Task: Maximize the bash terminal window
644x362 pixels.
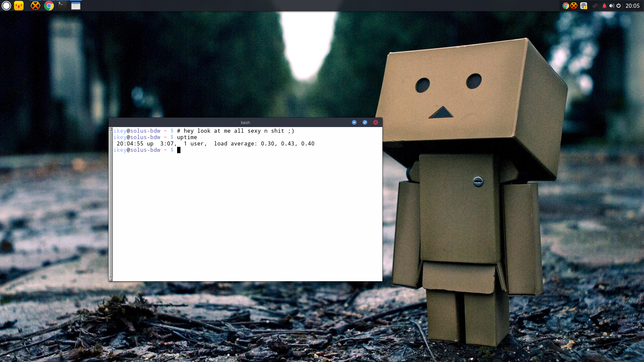Action: pos(365,122)
